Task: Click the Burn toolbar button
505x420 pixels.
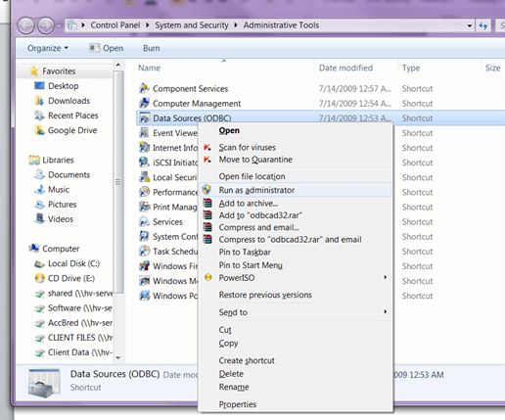Action: (152, 48)
